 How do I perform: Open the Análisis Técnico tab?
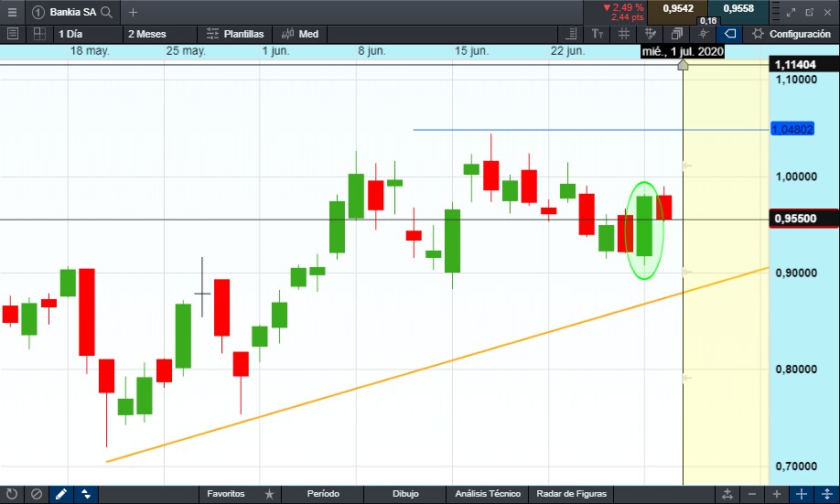tap(488, 494)
